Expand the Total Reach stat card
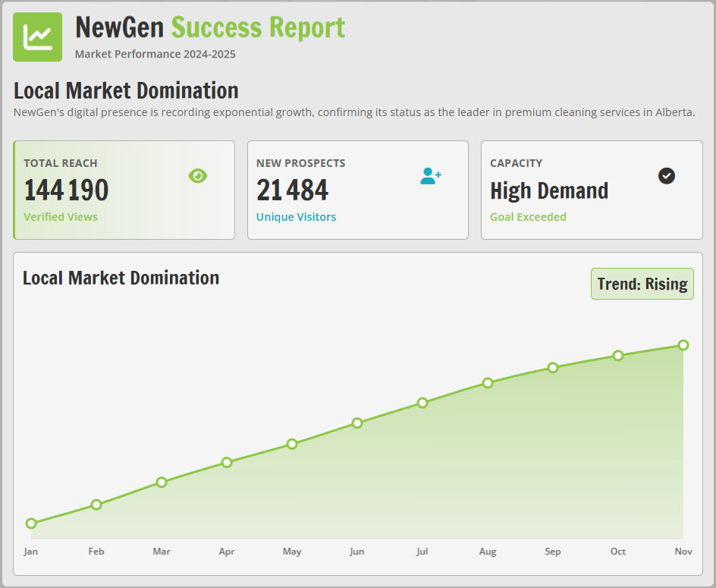The width and height of the screenshot is (716, 588). coord(124,190)
